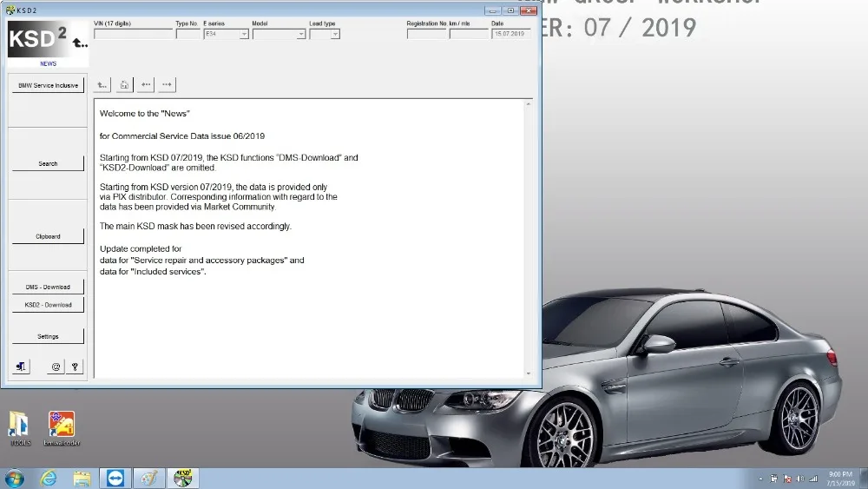Click the power plug tray icon

[773, 479]
